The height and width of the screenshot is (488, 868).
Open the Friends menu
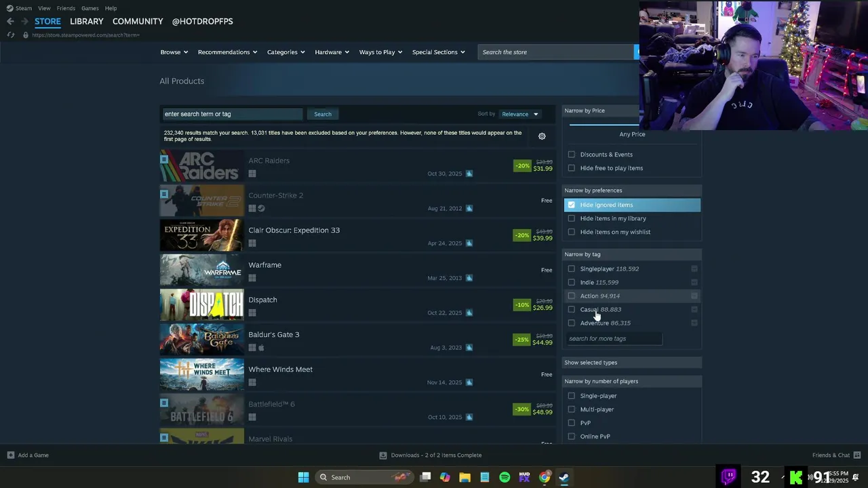point(66,8)
